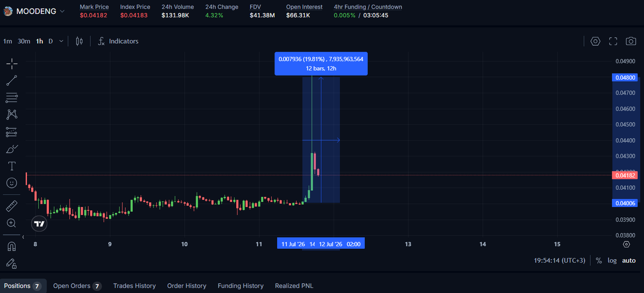Open the Indicators menu
This screenshot has height=293, width=644.
(118, 41)
